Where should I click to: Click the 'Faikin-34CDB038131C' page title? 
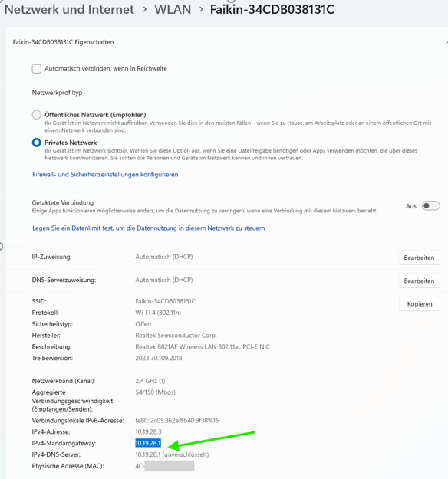[272, 9]
